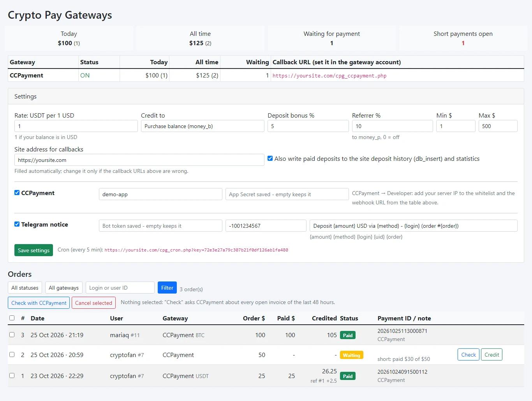532x401 pixels.
Task: Click username mariaq in orders table
Action: 120,335
